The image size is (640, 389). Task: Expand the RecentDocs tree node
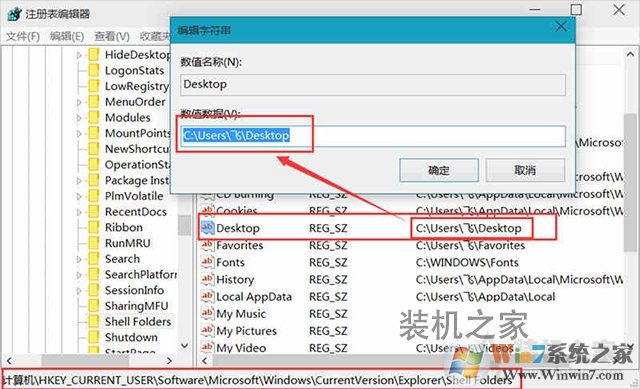tap(79, 212)
